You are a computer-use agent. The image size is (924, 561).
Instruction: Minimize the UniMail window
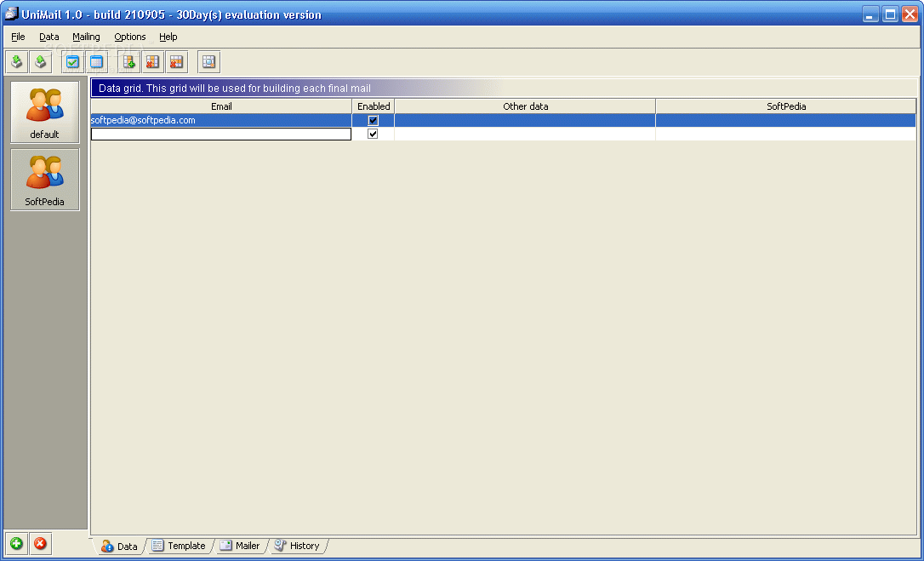click(x=871, y=14)
